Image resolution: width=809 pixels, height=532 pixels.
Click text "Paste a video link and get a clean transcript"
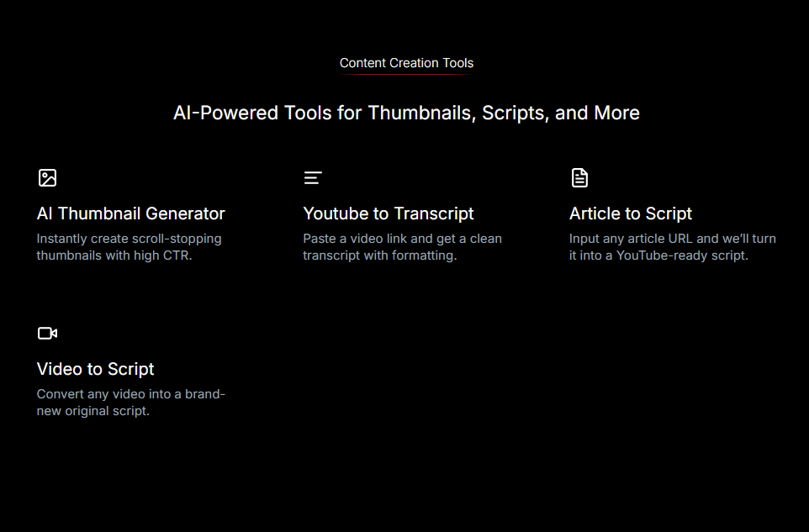(403, 247)
